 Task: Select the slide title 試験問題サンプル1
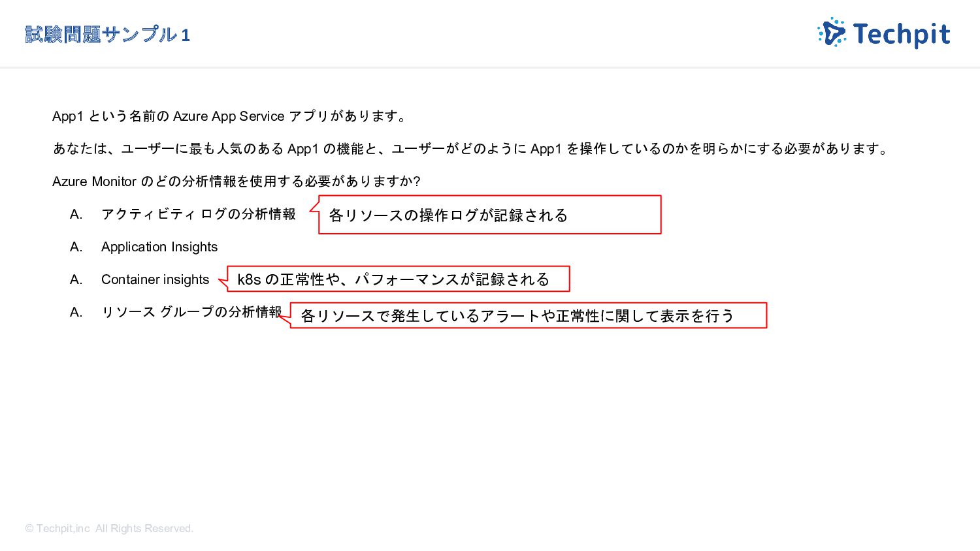[x=108, y=35]
